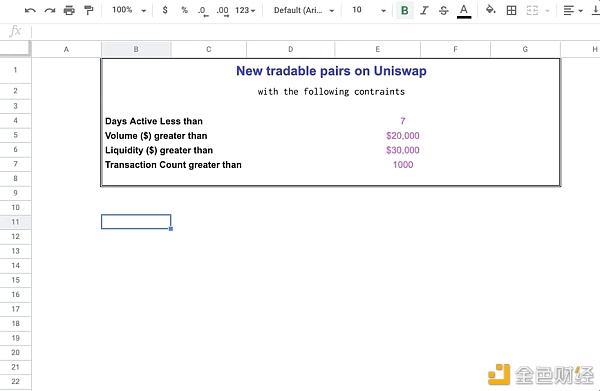
Task: Click the formula bar input
Action: pos(316,31)
